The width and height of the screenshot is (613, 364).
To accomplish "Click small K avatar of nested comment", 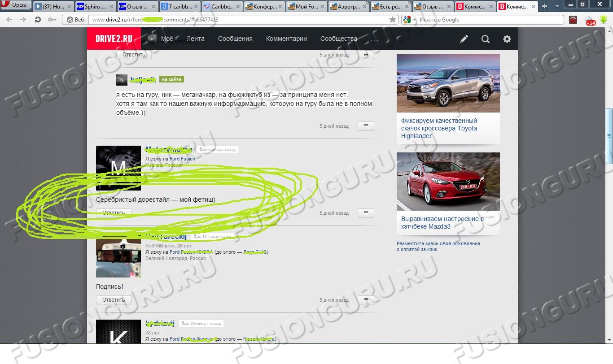I will 122,80.
